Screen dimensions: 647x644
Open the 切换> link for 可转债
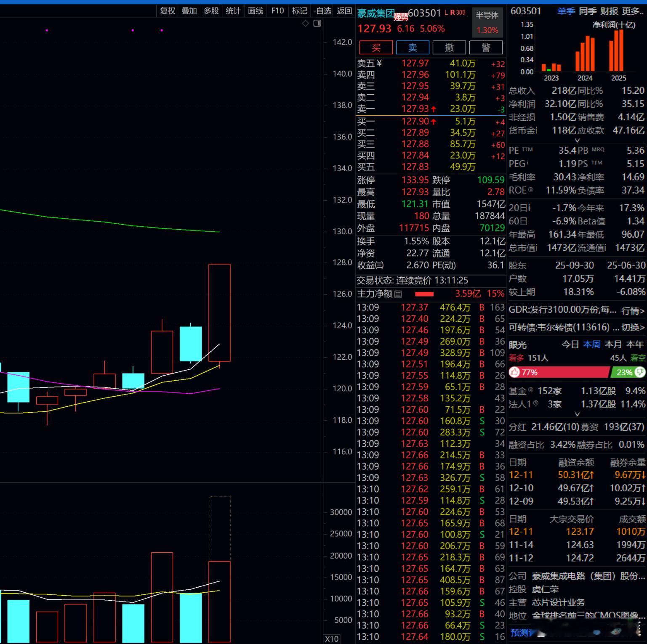click(x=633, y=327)
